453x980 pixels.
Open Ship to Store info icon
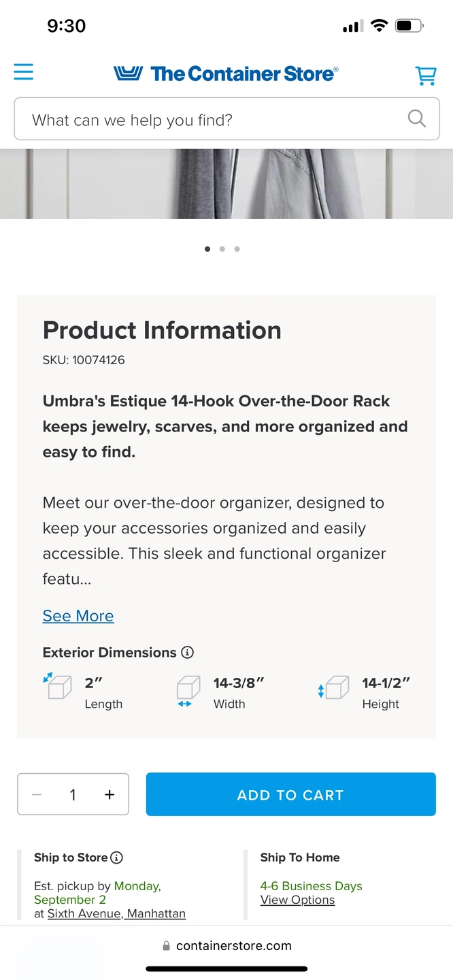click(116, 857)
